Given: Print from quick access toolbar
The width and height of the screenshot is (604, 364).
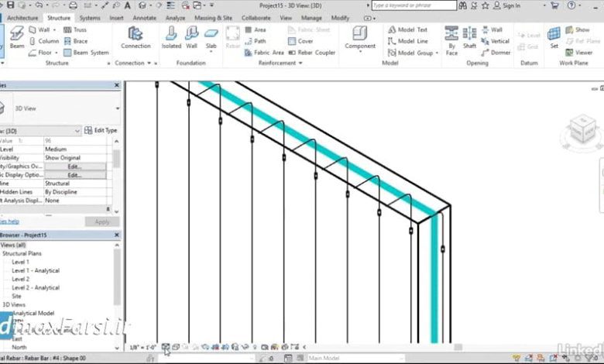Looking at the screenshot, I should (x=73, y=5).
